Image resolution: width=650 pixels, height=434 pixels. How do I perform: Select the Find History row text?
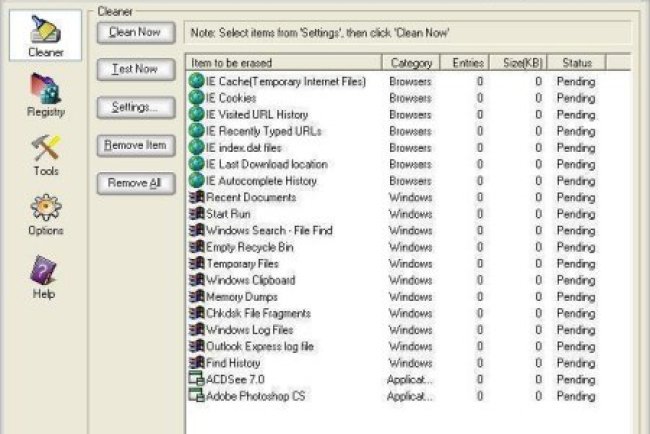(x=233, y=363)
